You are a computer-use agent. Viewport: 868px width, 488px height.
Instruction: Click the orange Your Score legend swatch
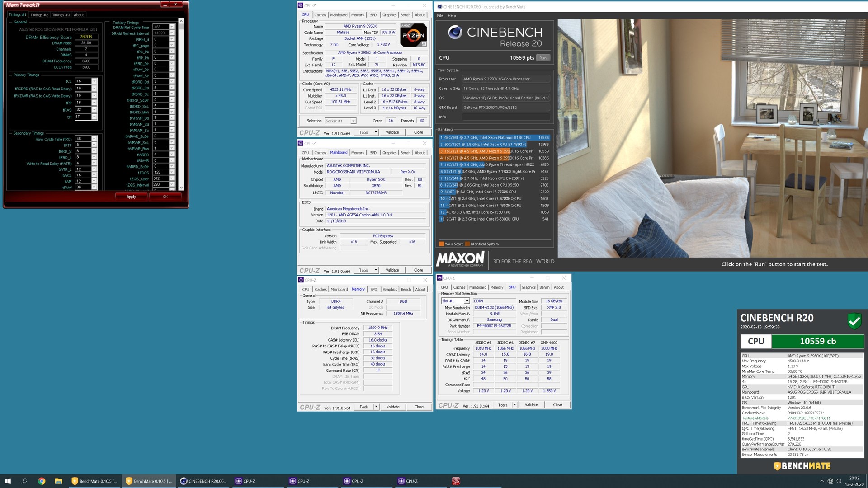tap(441, 244)
